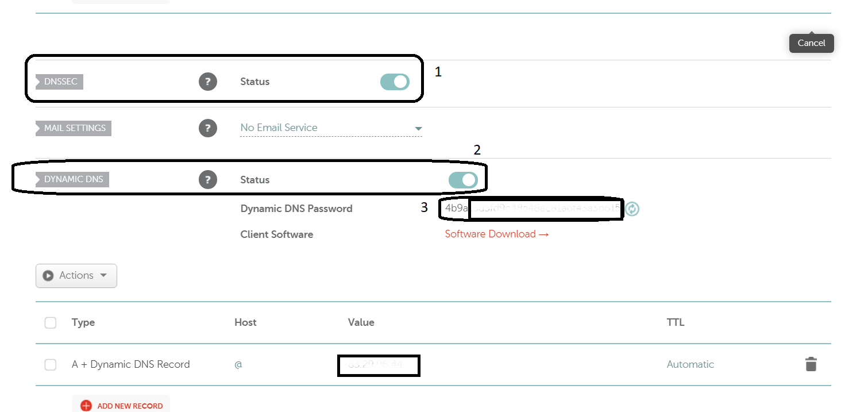
Task: Click the Type column header
Action: 83,322
